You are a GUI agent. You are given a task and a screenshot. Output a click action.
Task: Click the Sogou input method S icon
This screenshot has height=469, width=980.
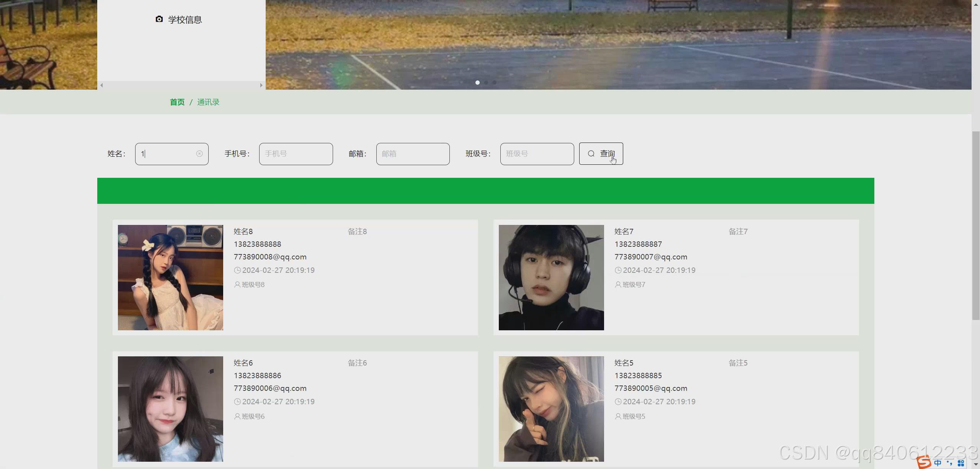[924, 462]
